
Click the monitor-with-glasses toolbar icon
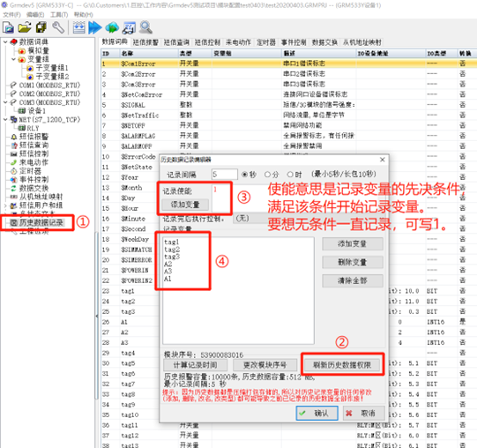tap(129, 27)
